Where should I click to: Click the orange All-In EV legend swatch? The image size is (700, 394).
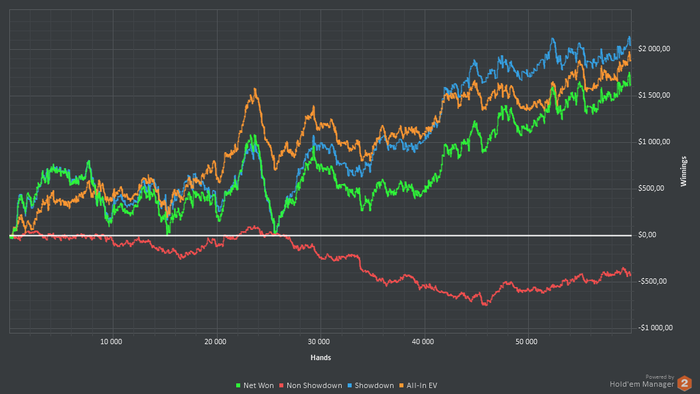coord(401,386)
